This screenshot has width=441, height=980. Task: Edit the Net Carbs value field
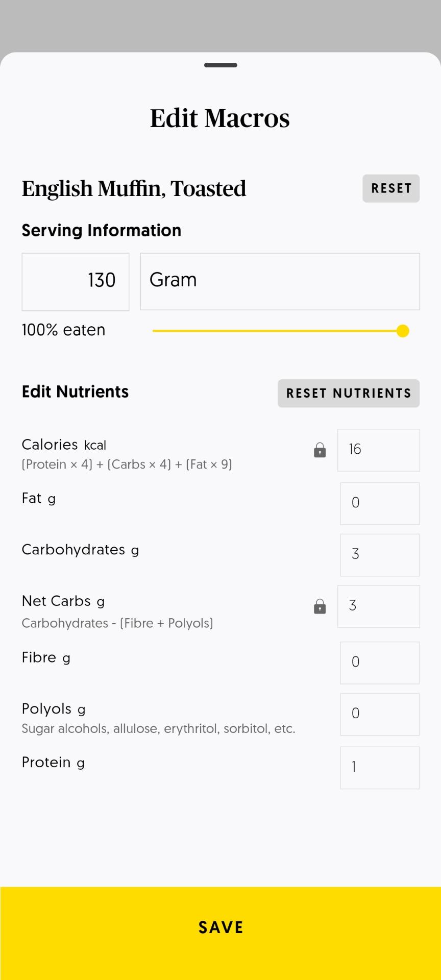(378, 606)
